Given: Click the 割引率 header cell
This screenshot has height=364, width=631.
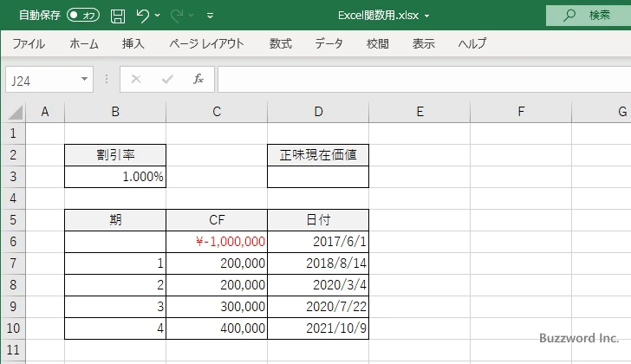Looking at the screenshot, I should 115,155.
